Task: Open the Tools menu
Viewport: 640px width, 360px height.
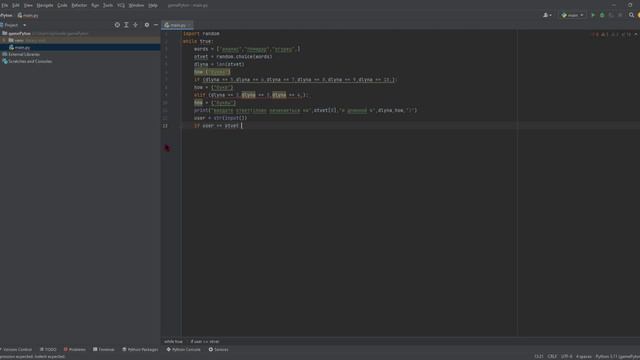Action: [108, 5]
